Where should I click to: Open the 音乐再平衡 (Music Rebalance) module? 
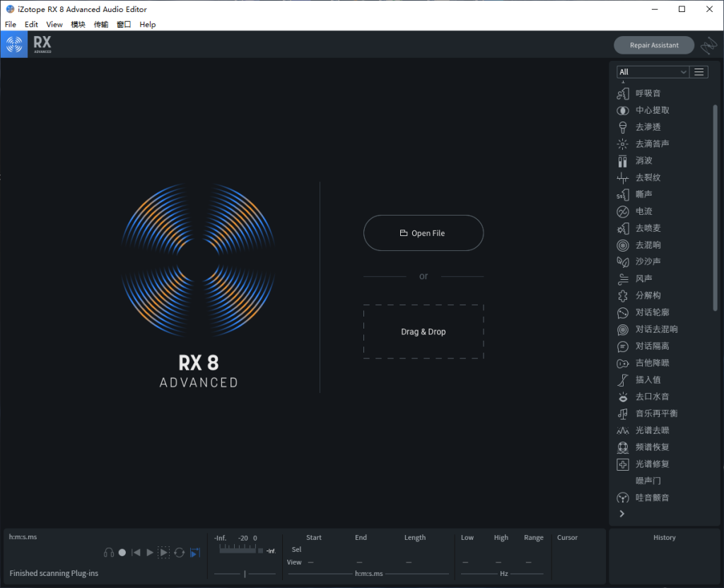(648, 413)
